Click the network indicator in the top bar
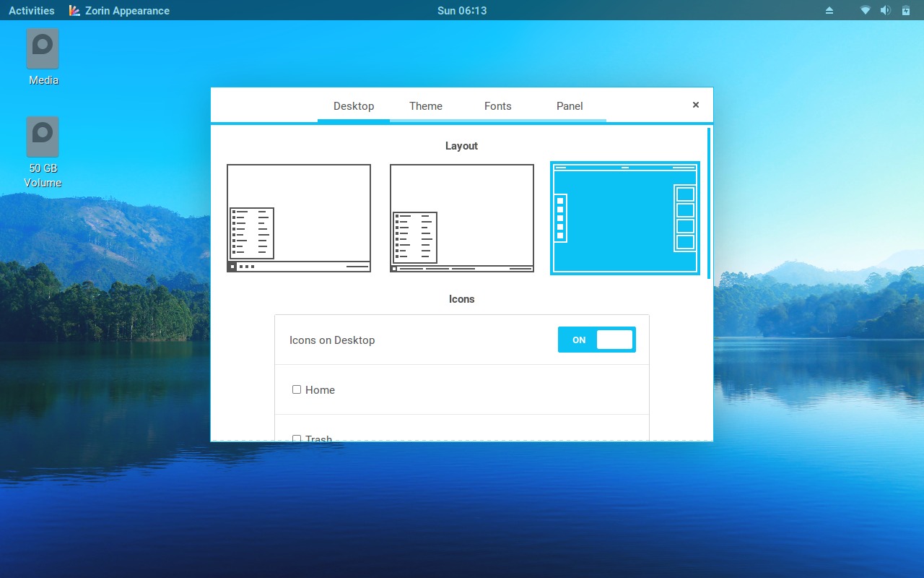Screen dimensions: 924x578 865,10
